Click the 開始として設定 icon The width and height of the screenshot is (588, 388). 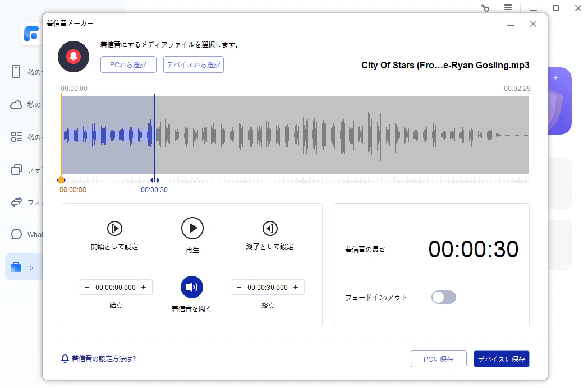click(115, 228)
